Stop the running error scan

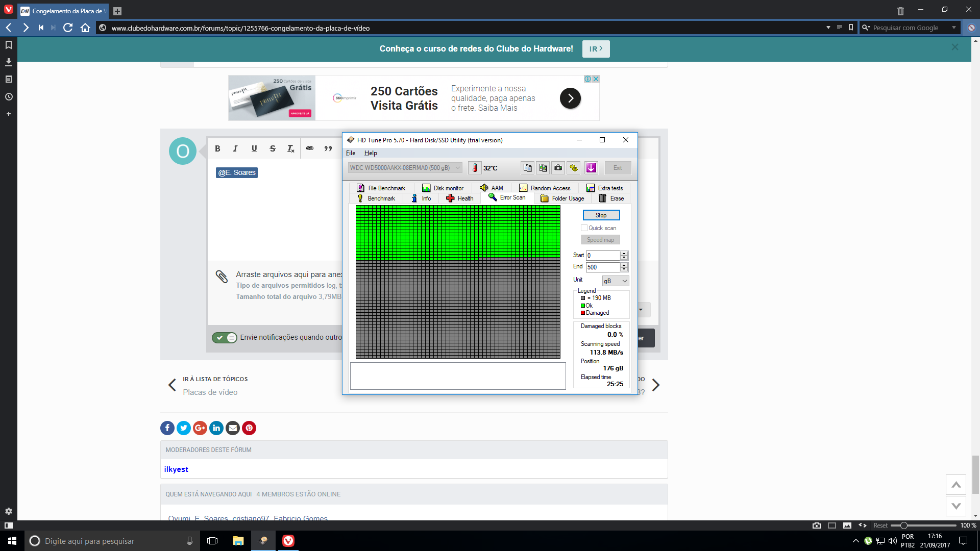(601, 215)
